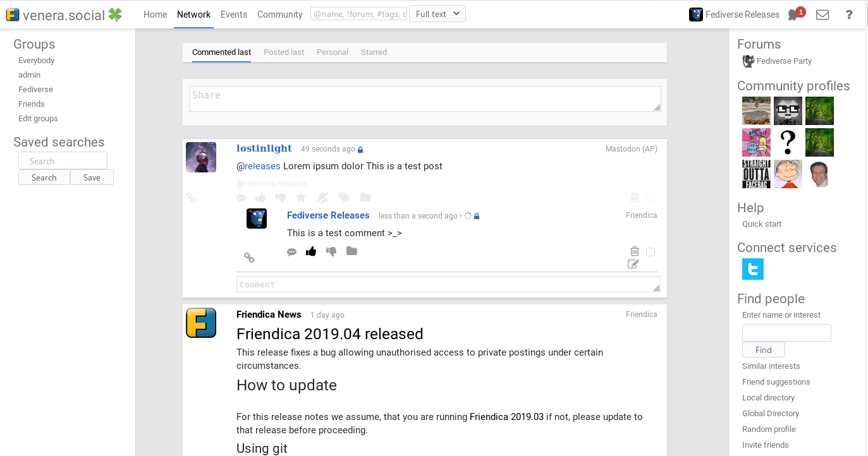The width and height of the screenshot is (868, 456).
Task: Ignore thread icon on lostinlight post
Action: click(x=324, y=198)
